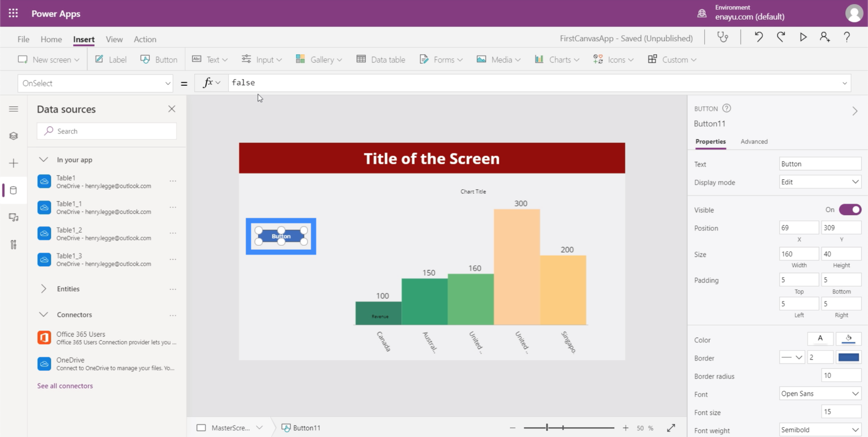Click the data sources Search field
Viewport: 868px width, 437px height.
(107, 131)
